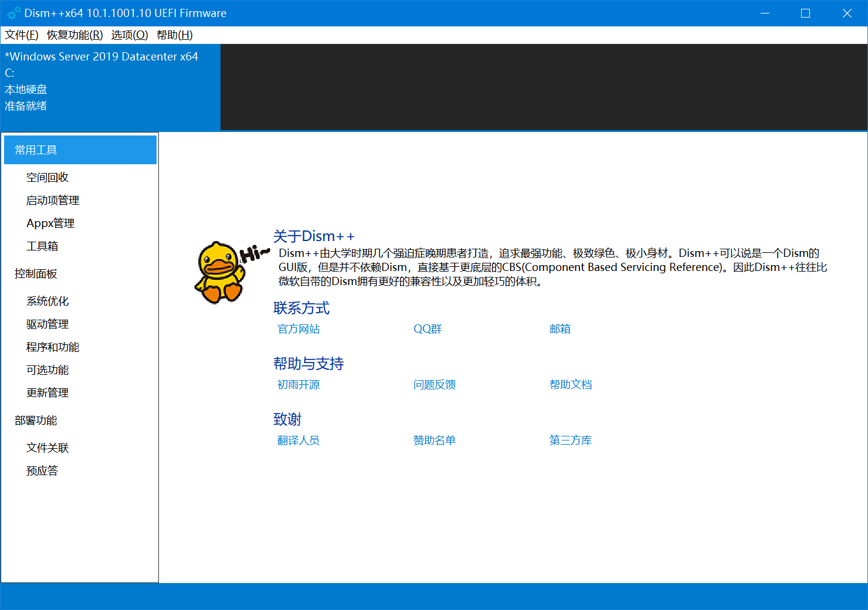This screenshot has height=610, width=868.
Task: Select the 常用工具 category header
Action: 80,150
